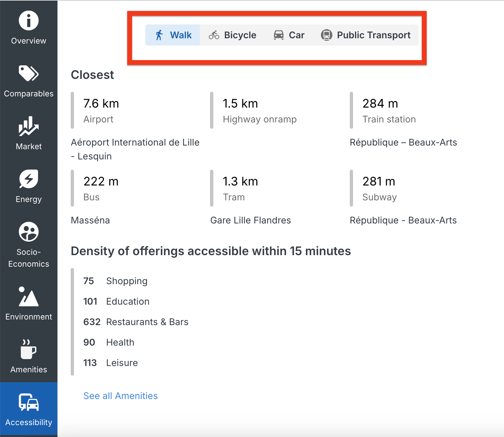Click Density of offerings accessible heading
The width and height of the screenshot is (504, 437).
pos(211,251)
